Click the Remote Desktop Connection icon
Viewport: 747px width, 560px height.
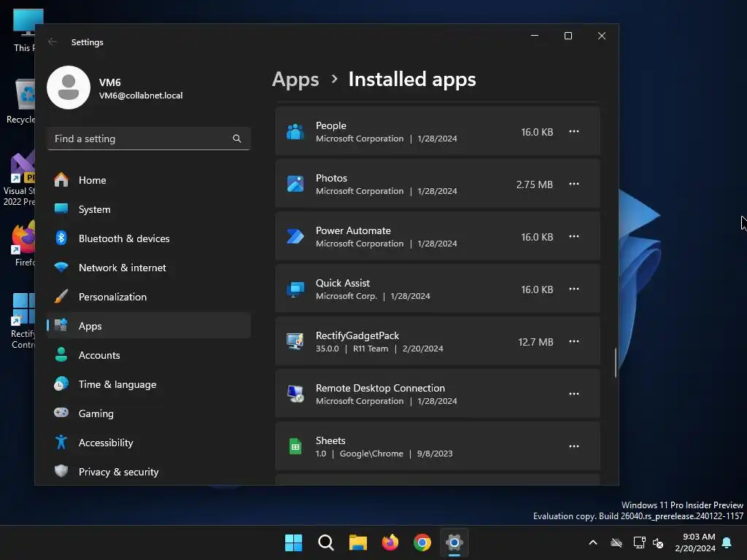pyautogui.click(x=295, y=394)
